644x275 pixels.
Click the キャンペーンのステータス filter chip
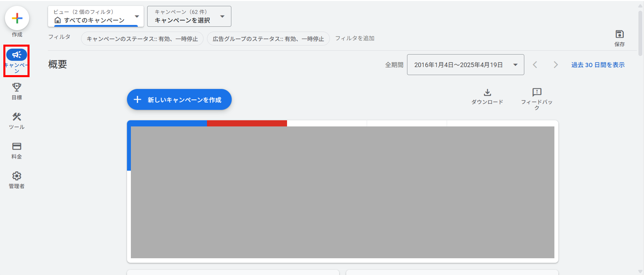point(142,39)
